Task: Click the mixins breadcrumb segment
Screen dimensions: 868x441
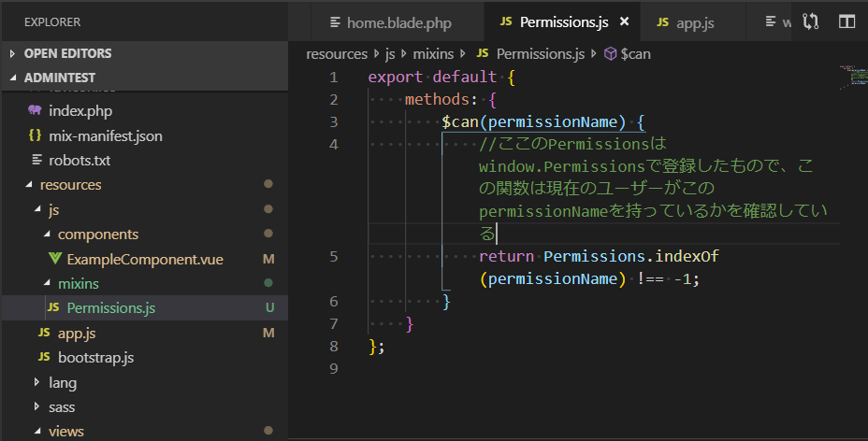Action: coord(433,54)
